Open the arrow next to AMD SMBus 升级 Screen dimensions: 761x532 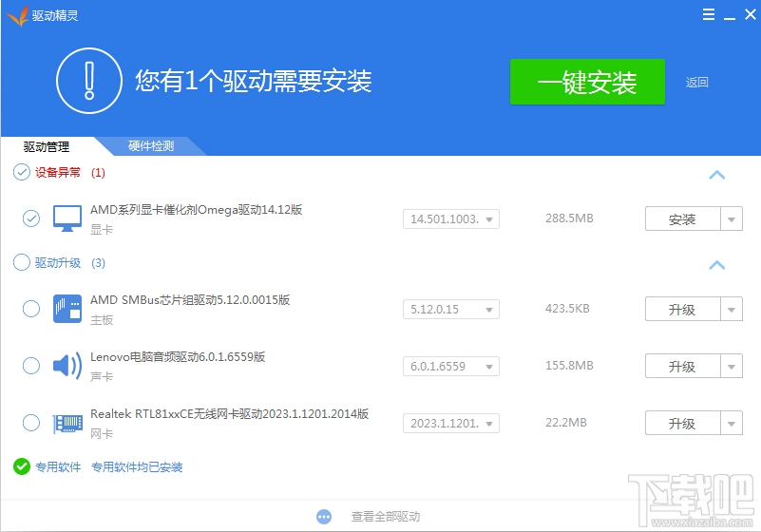point(732,309)
